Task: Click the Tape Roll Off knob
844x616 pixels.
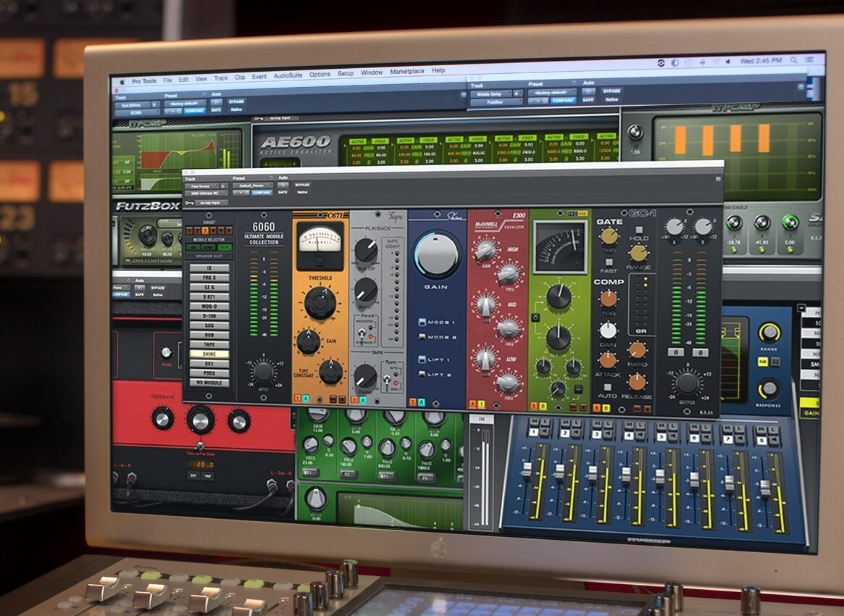Action: (x=366, y=251)
